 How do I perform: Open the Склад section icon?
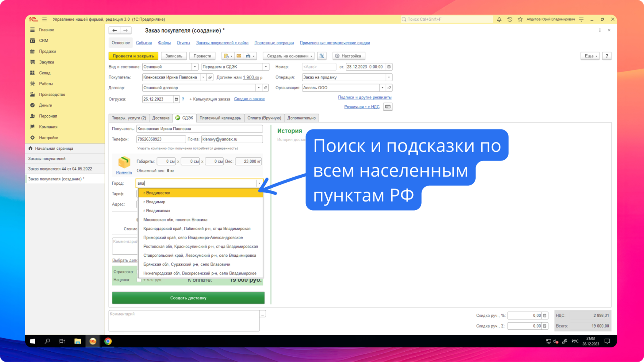click(x=33, y=73)
